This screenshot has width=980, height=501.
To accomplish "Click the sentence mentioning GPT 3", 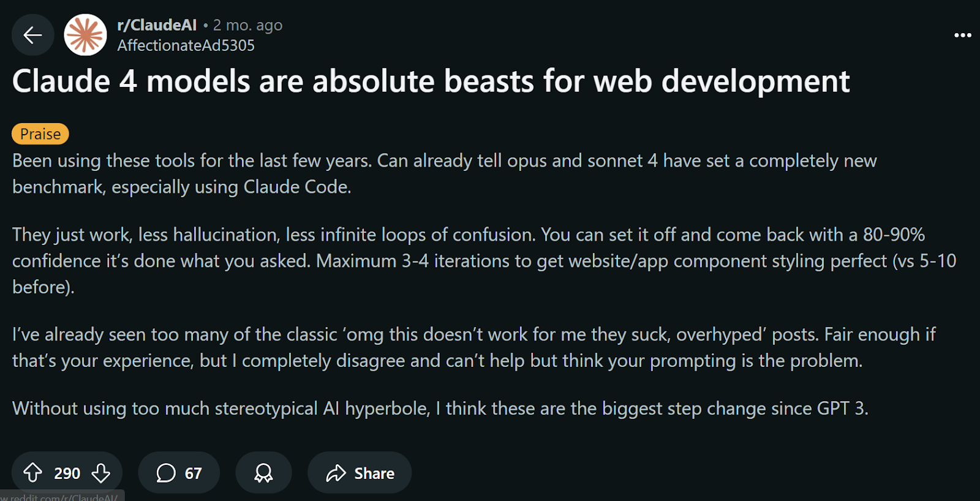I will [x=440, y=408].
